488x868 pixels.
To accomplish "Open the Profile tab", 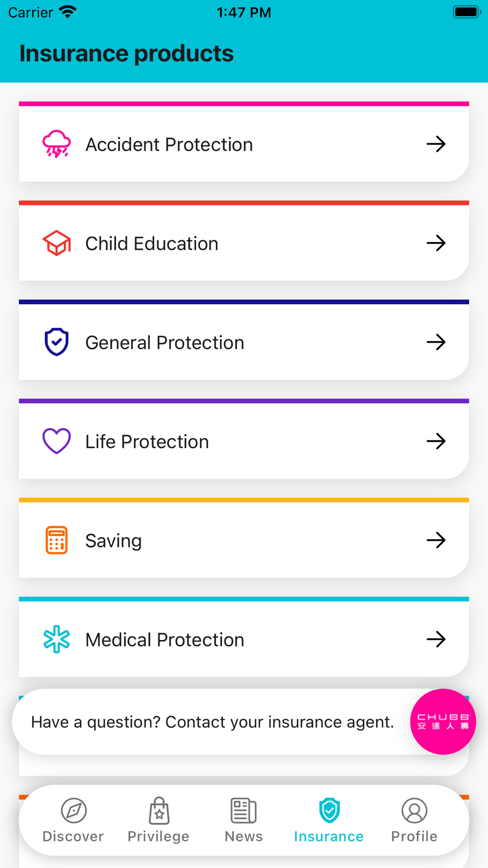I will click(414, 820).
